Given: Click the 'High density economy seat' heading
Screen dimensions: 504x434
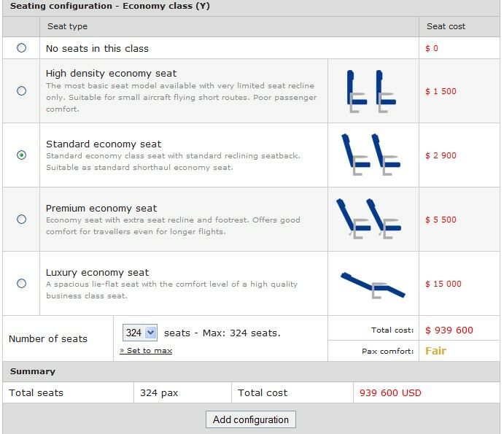Looking at the screenshot, I should 111,73.
